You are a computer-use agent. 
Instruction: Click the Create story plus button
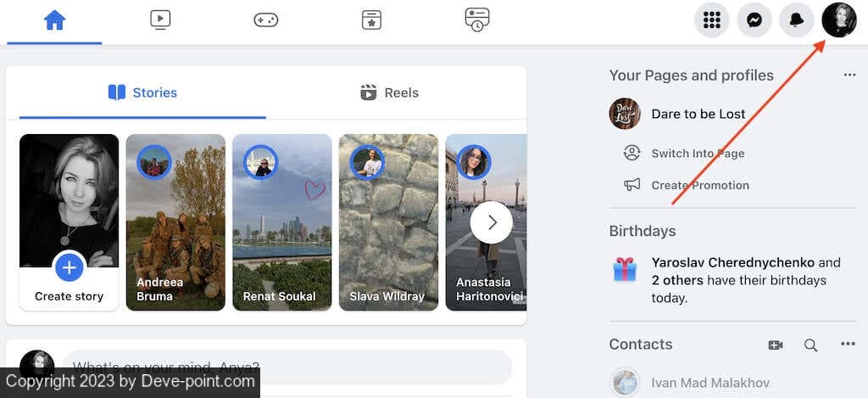[x=70, y=269]
